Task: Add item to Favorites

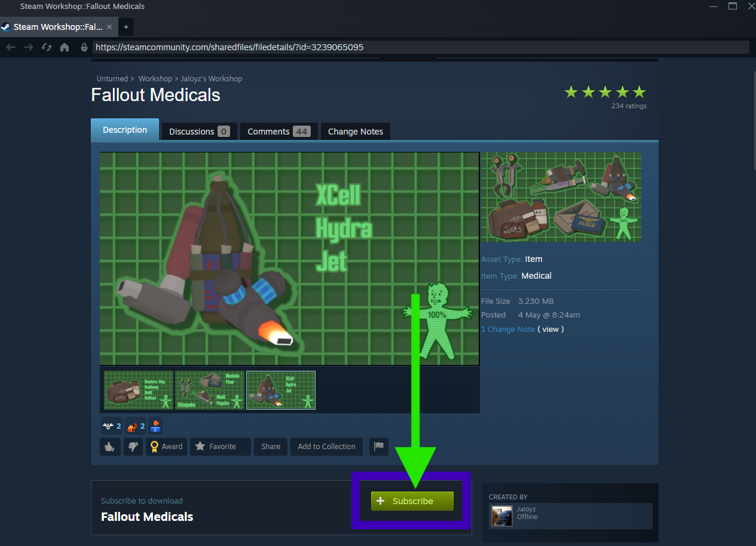Action: click(220, 446)
